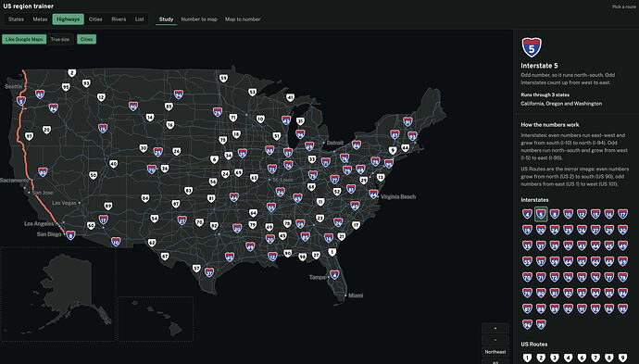Open the Cities tab in the top bar

(x=95, y=19)
